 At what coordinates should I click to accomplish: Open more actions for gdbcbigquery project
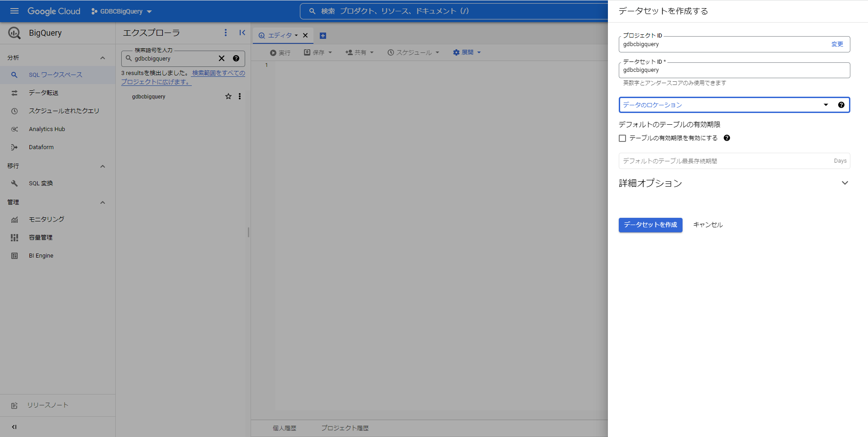(x=240, y=96)
